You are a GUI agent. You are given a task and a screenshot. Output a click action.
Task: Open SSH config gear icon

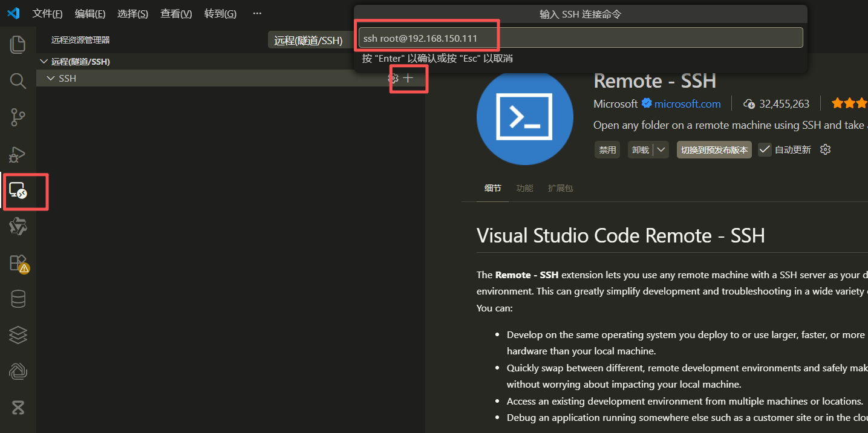393,79
